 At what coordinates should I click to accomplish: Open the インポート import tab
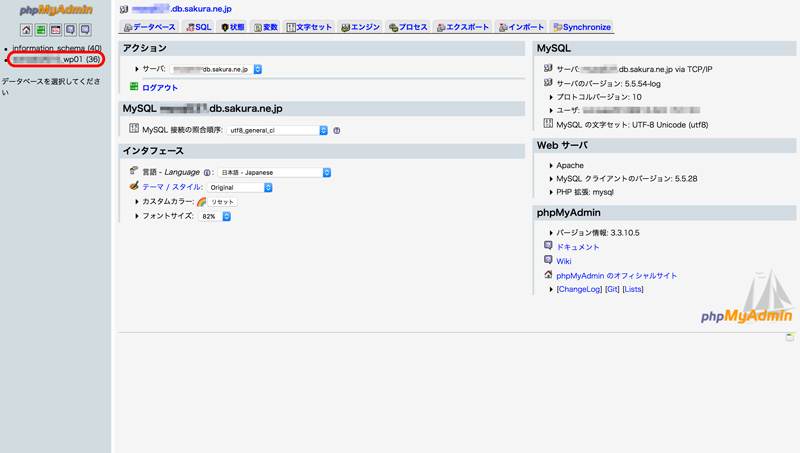point(521,27)
